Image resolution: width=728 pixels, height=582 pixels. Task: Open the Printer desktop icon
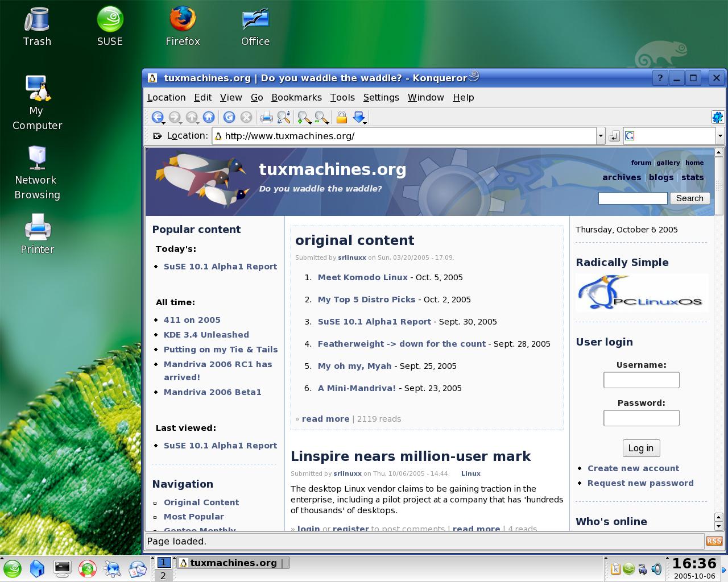tap(37, 234)
